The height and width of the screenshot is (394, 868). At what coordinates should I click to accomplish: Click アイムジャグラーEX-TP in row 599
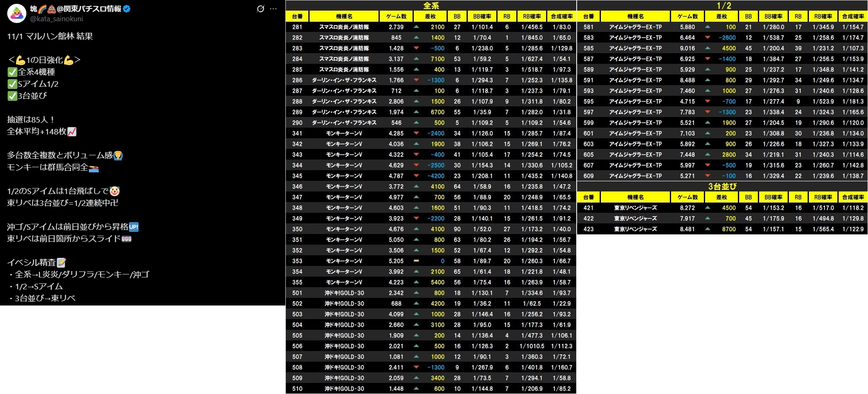point(635,123)
